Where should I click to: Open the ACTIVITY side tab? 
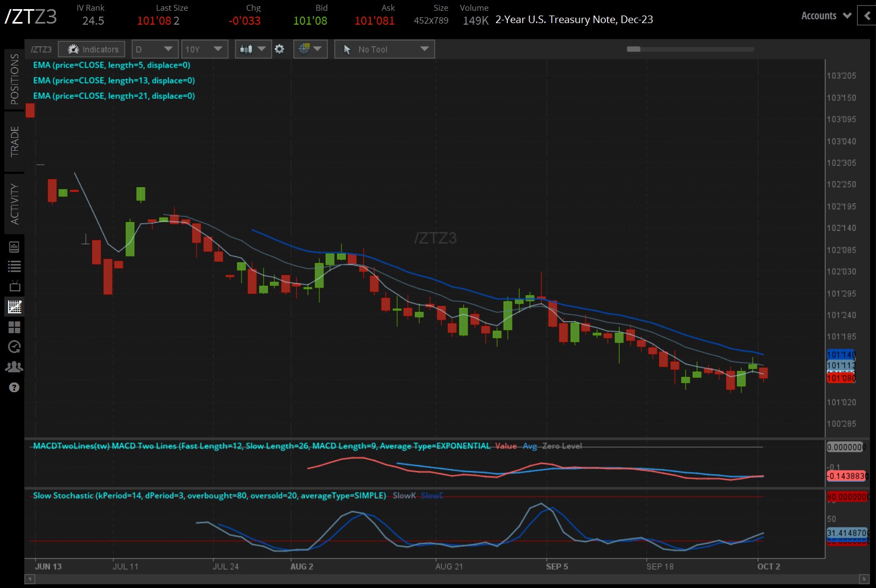point(14,204)
